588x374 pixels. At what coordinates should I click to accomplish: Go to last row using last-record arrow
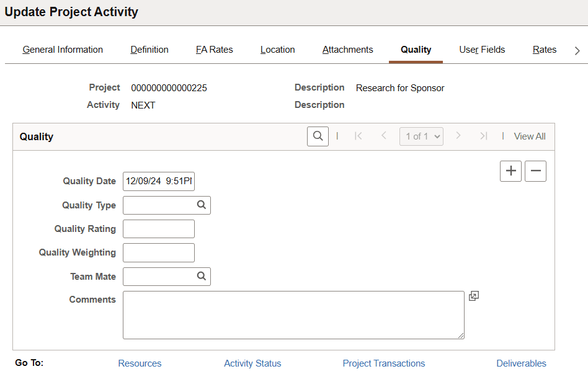484,136
